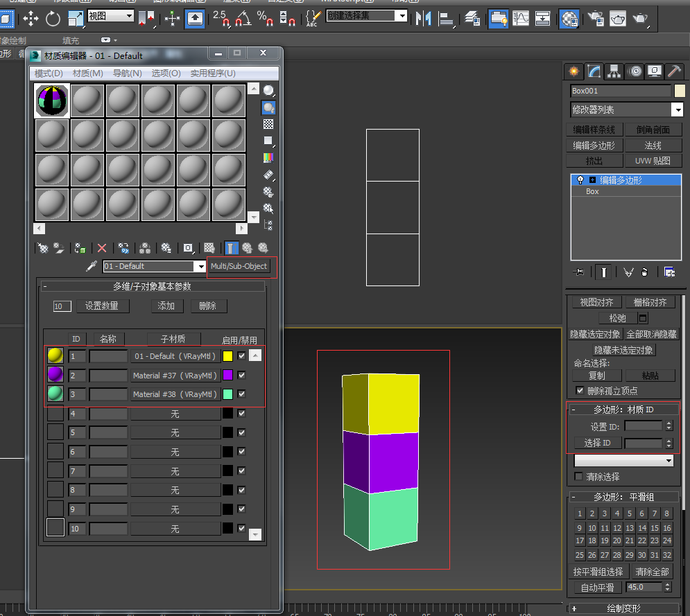This screenshot has height=616, width=690.
Task: Disable sub-material ID 1 checkbox
Action: (x=241, y=355)
